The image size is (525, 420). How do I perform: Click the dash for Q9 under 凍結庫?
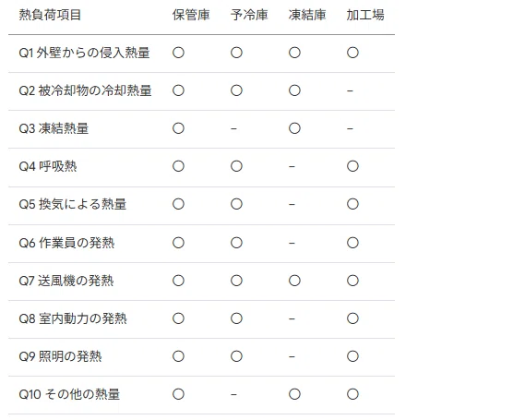click(292, 356)
